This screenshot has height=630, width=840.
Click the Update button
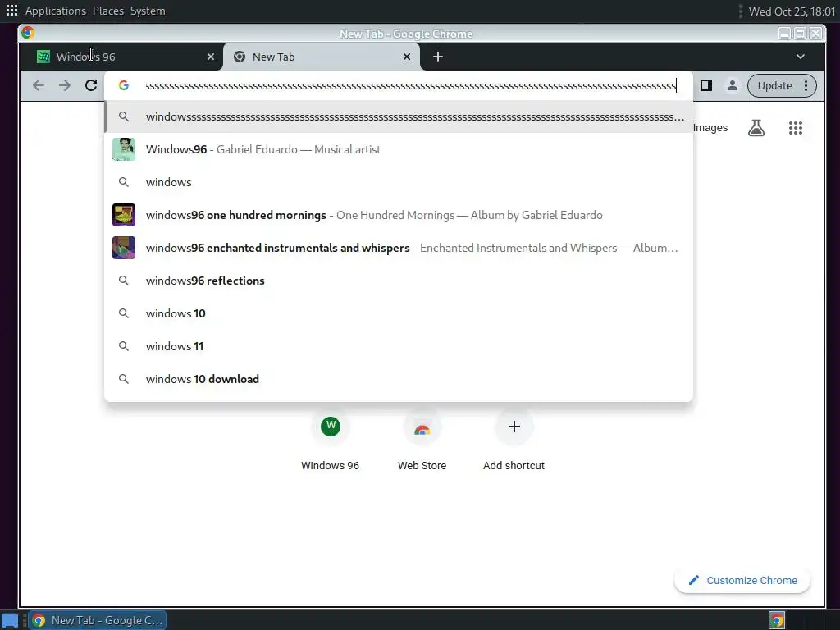pyautogui.click(x=774, y=85)
